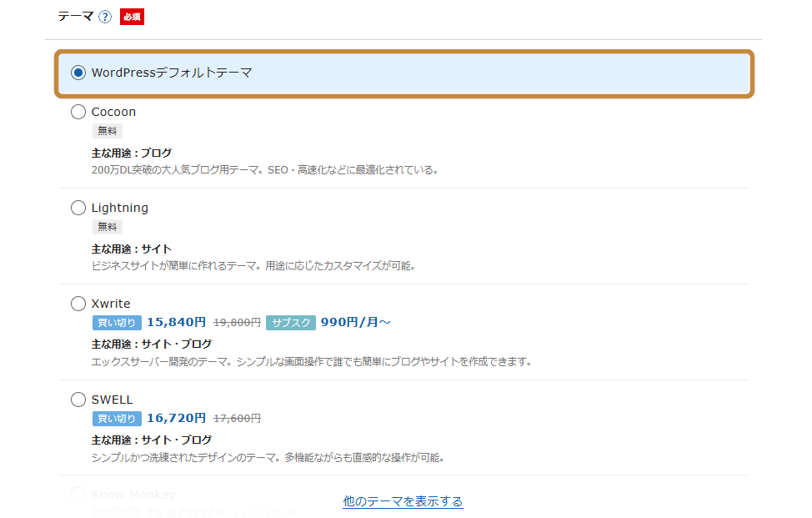Click 主な用途：ブログ under Cocoon
The width and height of the screenshot is (812, 518).
[x=132, y=153]
